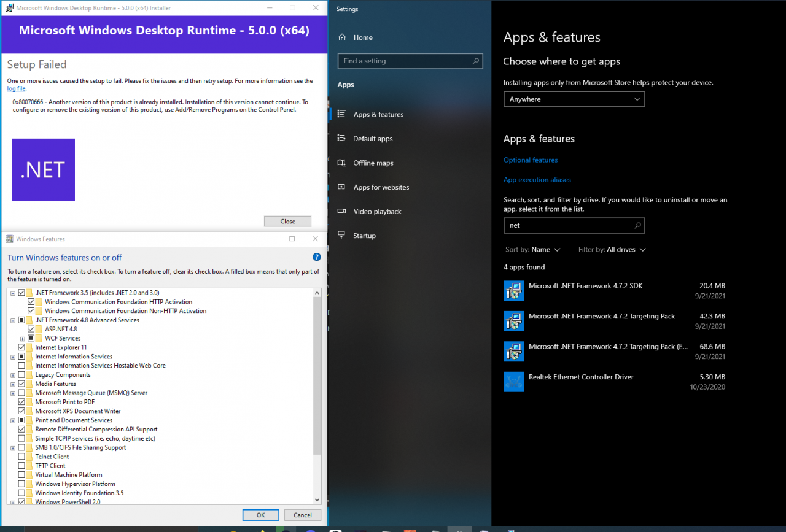
Task: Click the folder icon beside Virtual Machine Platform
Action: [x=30, y=475]
